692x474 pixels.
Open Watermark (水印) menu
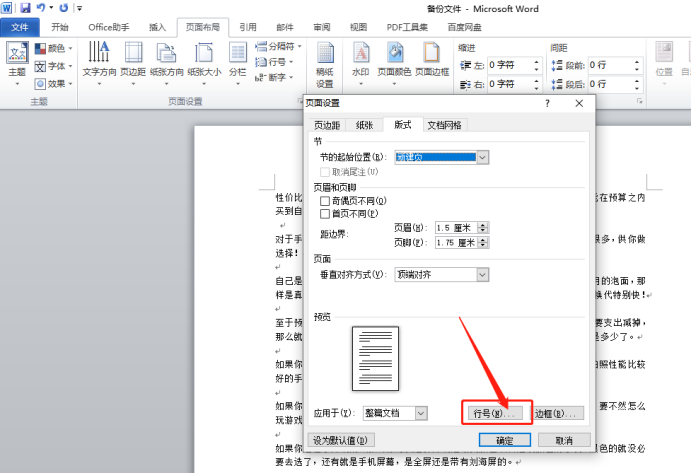tap(361, 64)
